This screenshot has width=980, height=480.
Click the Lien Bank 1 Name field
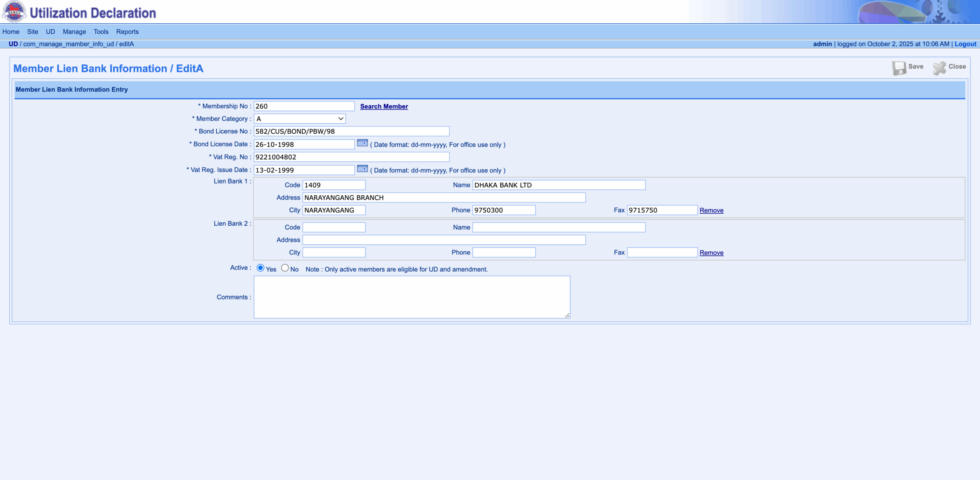click(559, 185)
